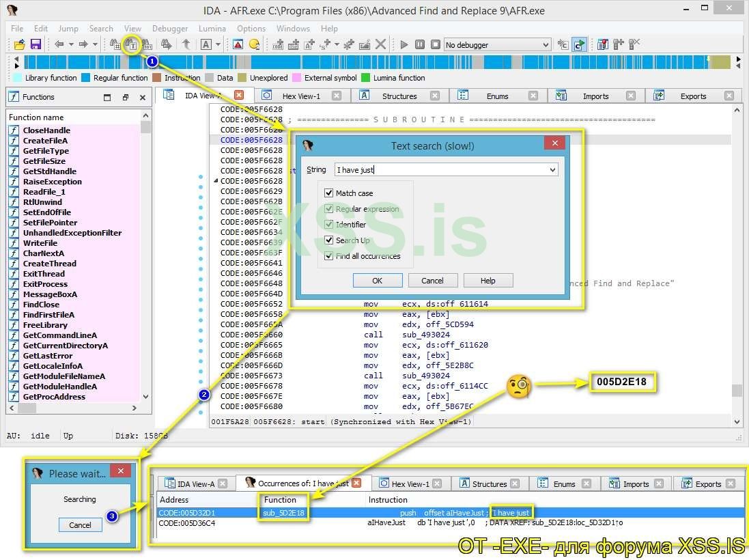This screenshot has width=749, height=560.
Task: Open the Lumina menu
Action: [x=212, y=29]
